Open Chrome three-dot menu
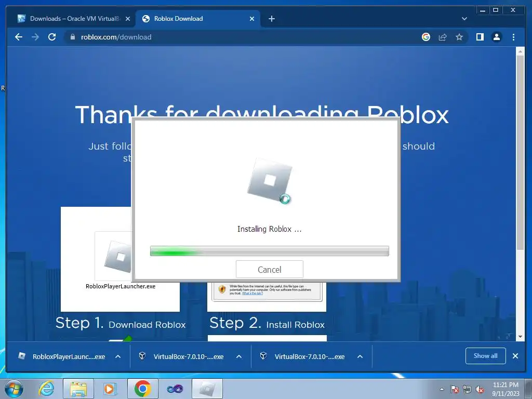 (513, 37)
